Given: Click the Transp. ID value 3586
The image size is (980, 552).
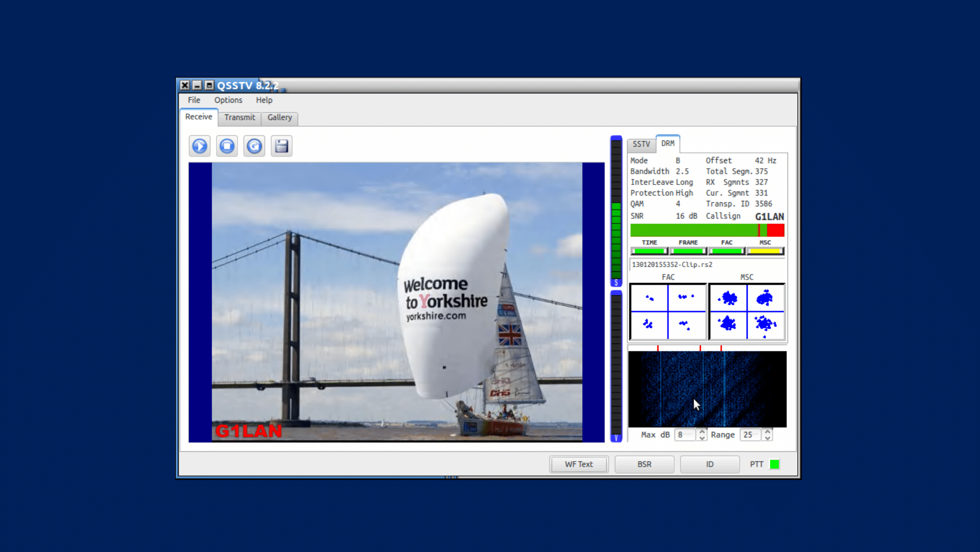Looking at the screenshot, I should [x=763, y=204].
